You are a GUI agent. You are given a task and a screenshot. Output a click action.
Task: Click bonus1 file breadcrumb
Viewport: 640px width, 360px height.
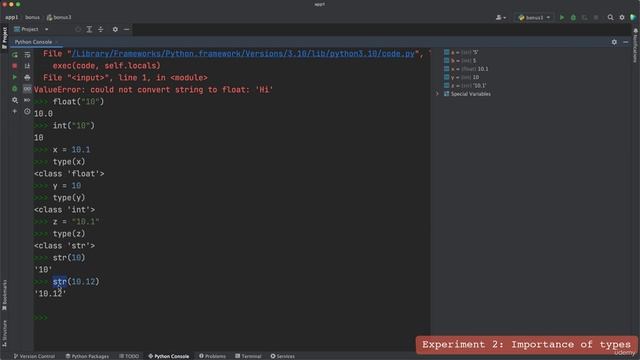[59, 18]
